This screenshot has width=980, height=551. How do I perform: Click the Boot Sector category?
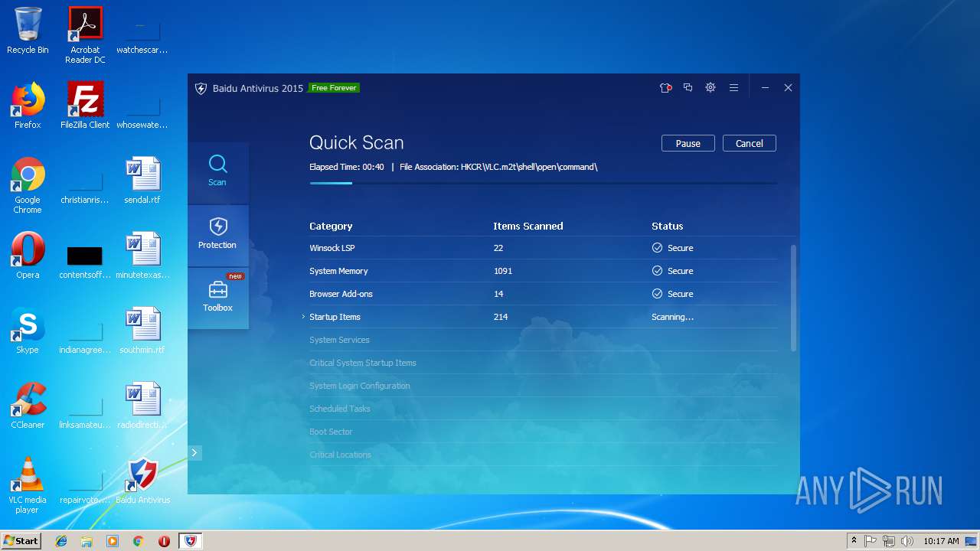(331, 432)
